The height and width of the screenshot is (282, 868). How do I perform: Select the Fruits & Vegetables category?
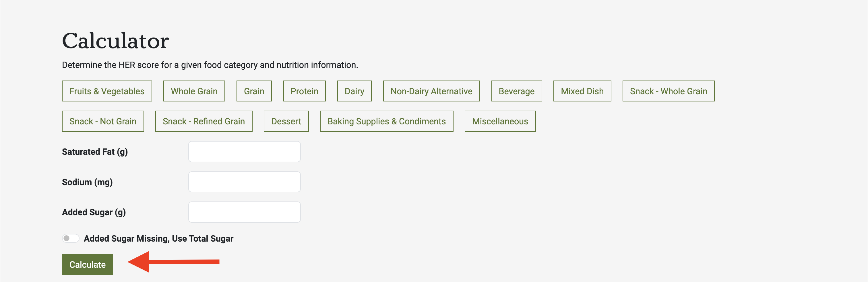pyautogui.click(x=107, y=91)
